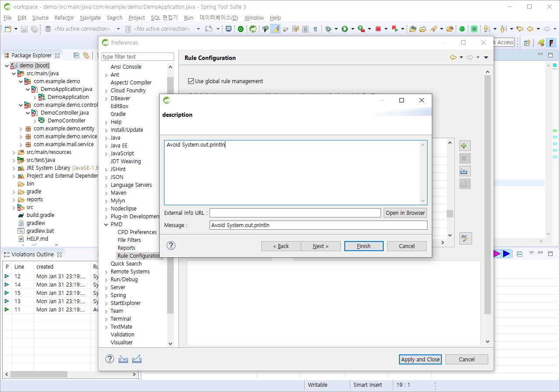Click the Spring green leaf toolbar icon
560x392 pixels.
point(253,29)
